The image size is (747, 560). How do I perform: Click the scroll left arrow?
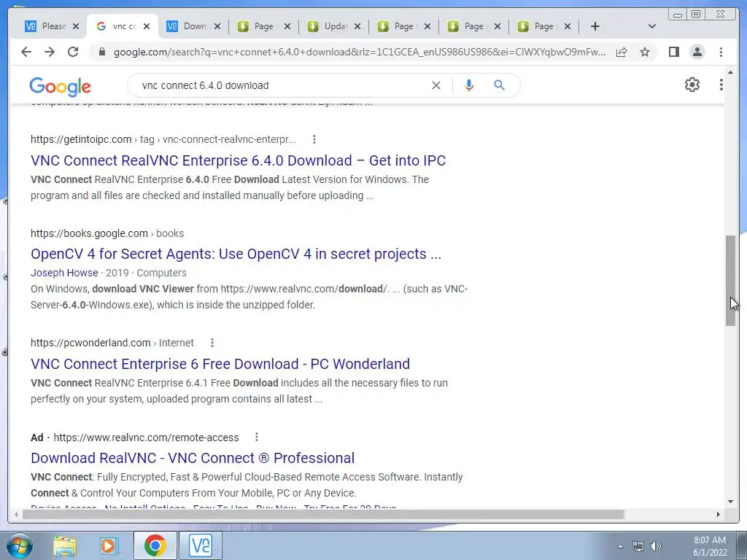pos(16,514)
